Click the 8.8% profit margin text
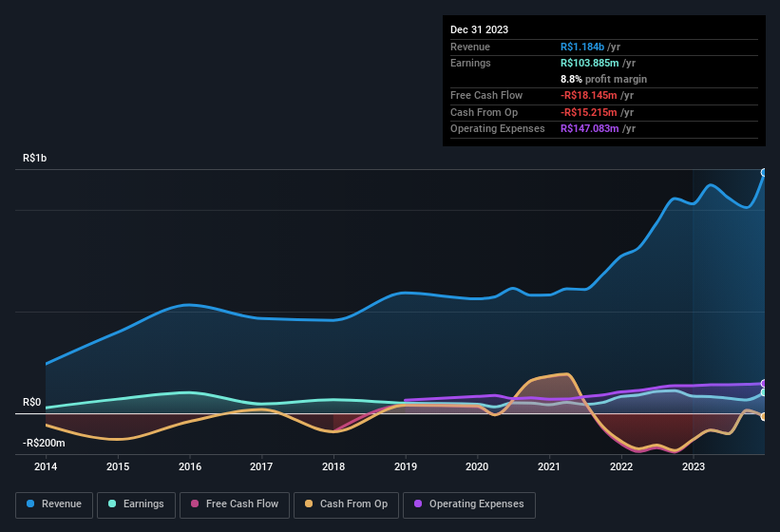 603,79
